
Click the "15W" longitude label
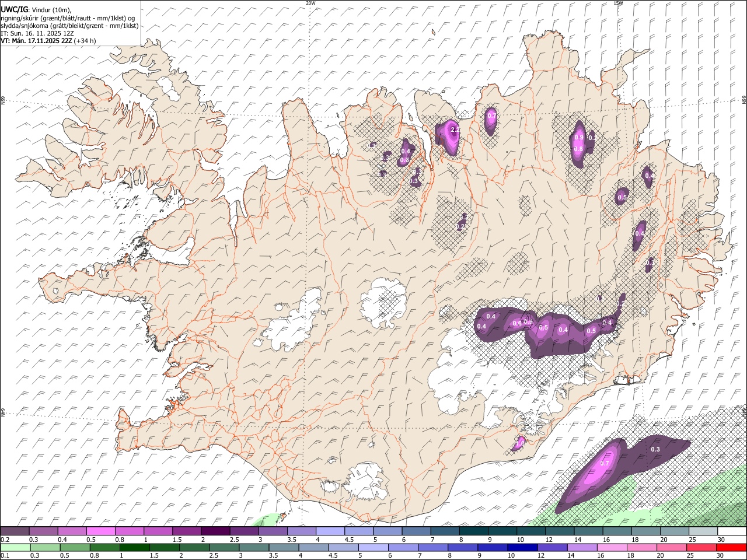(x=618, y=3)
